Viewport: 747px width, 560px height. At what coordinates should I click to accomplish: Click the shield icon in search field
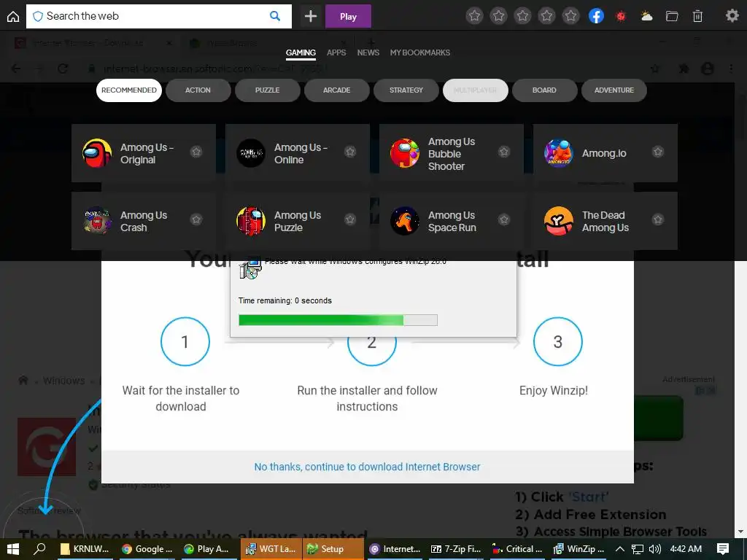(x=38, y=16)
